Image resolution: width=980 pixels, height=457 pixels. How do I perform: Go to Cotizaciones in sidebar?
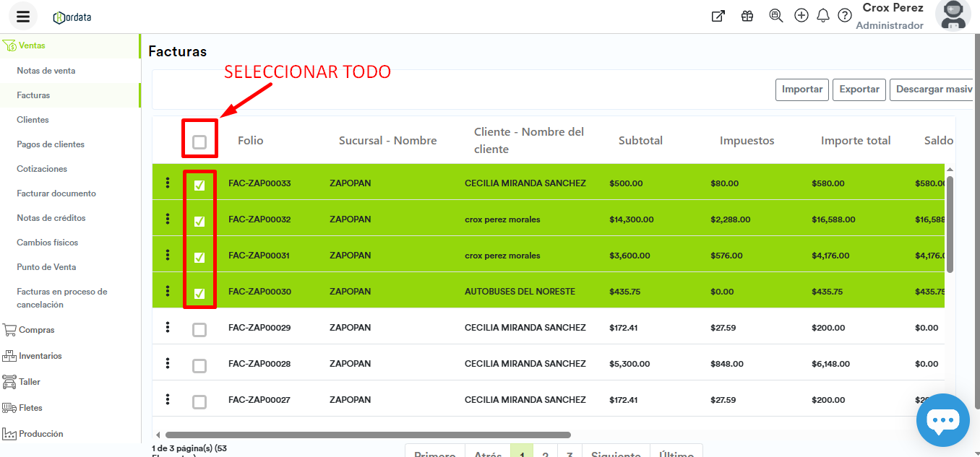pyautogui.click(x=42, y=169)
